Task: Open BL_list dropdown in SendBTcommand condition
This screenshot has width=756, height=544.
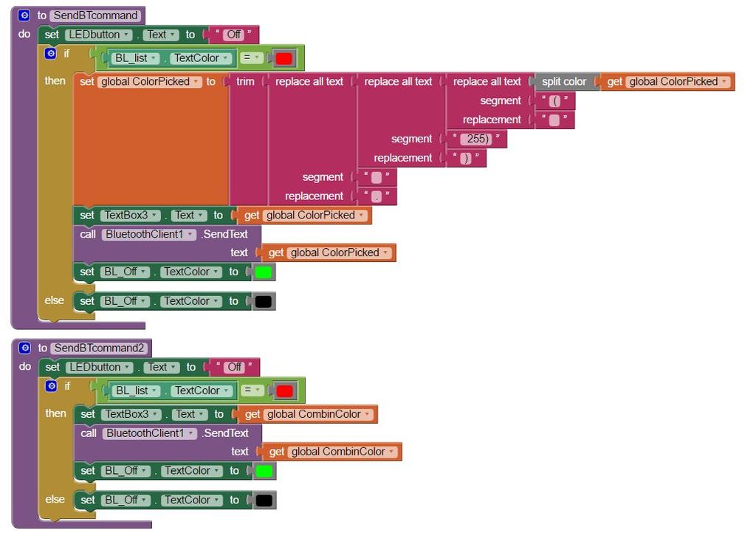Action: [x=134, y=58]
